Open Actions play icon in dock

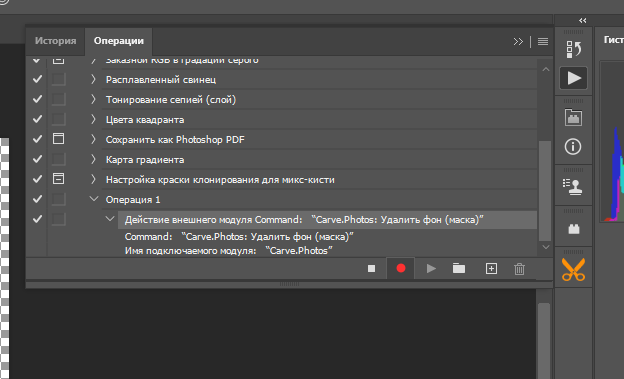click(573, 78)
